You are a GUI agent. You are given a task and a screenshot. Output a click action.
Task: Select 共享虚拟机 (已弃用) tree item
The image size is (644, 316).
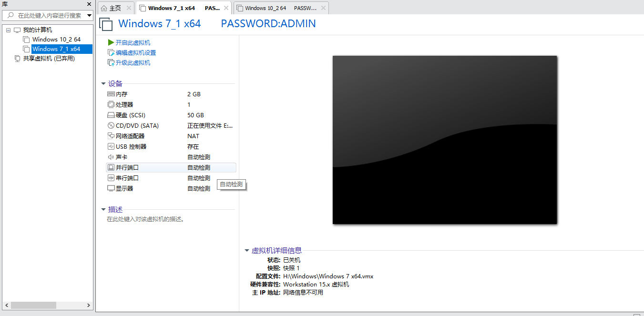tap(49, 59)
